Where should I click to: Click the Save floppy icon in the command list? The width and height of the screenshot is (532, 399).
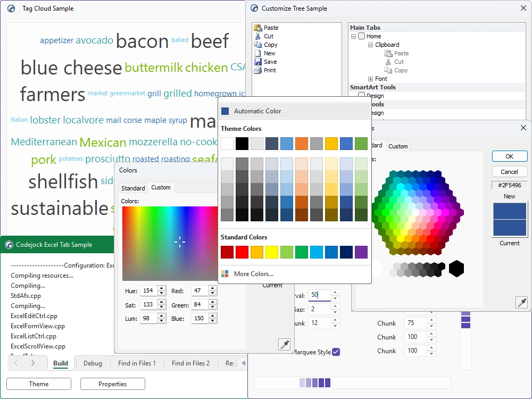[x=258, y=62]
